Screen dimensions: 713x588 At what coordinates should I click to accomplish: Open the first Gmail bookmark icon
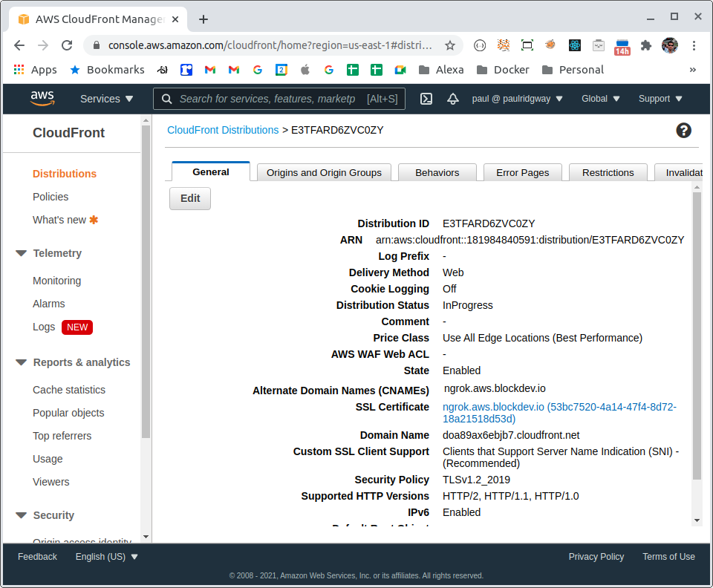coord(209,70)
